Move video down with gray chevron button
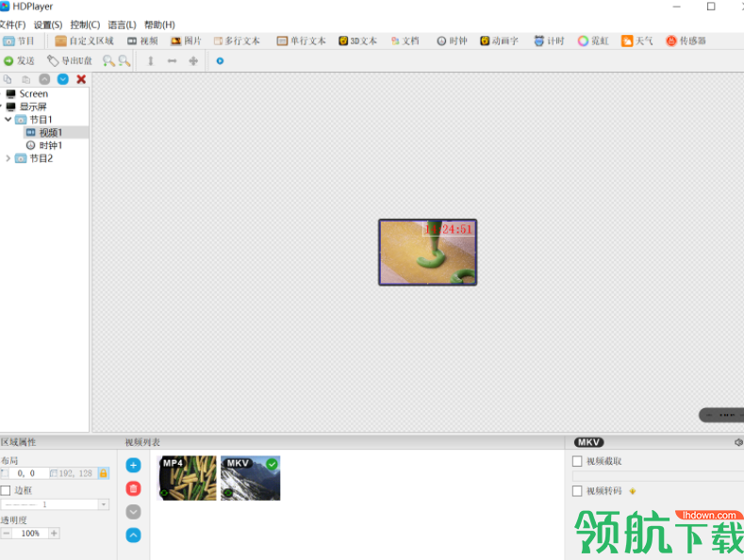 click(133, 512)
